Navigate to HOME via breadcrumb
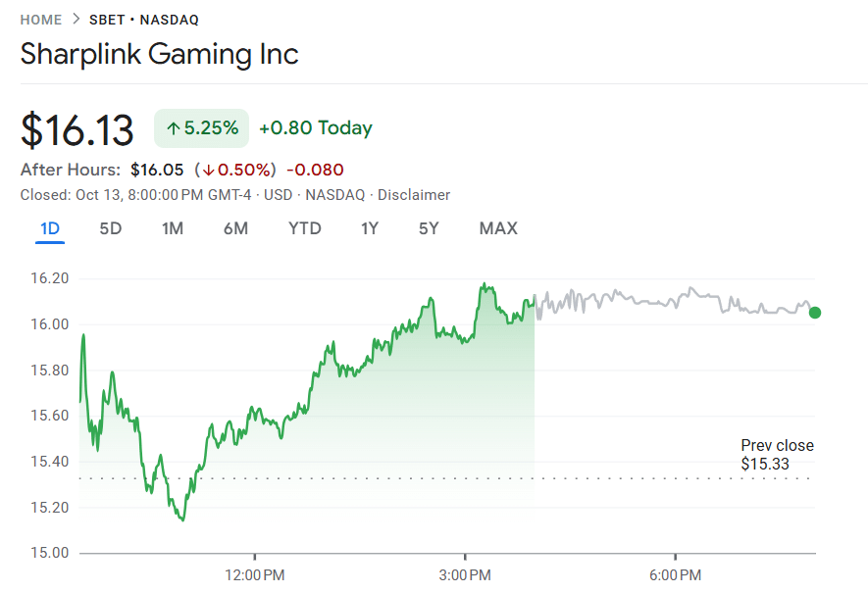Viewport: 868px width, 593px height. click(39, 18)
